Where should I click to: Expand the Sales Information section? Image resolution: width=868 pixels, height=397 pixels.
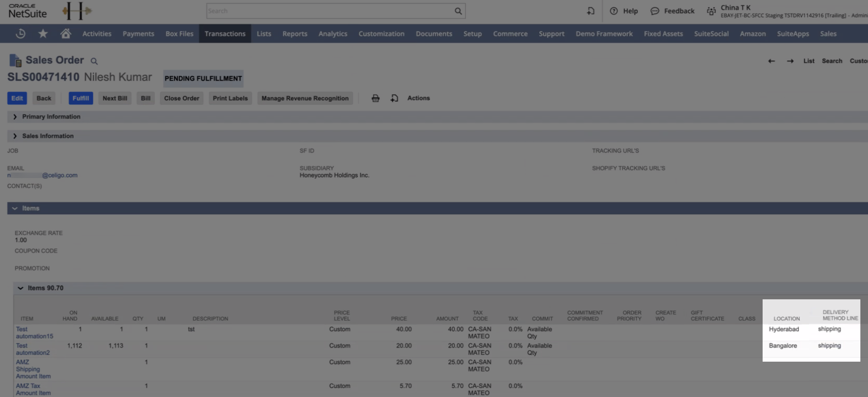click(15, 136)
